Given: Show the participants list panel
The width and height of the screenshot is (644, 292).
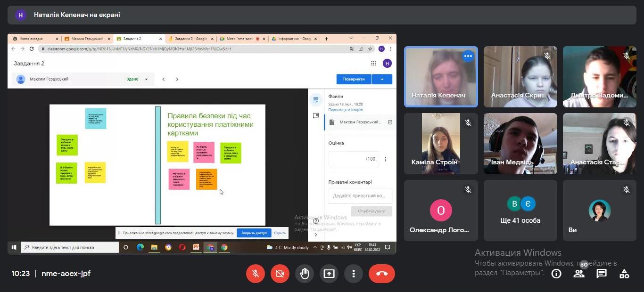Looking at the screenshot, I should coord(579,274).
